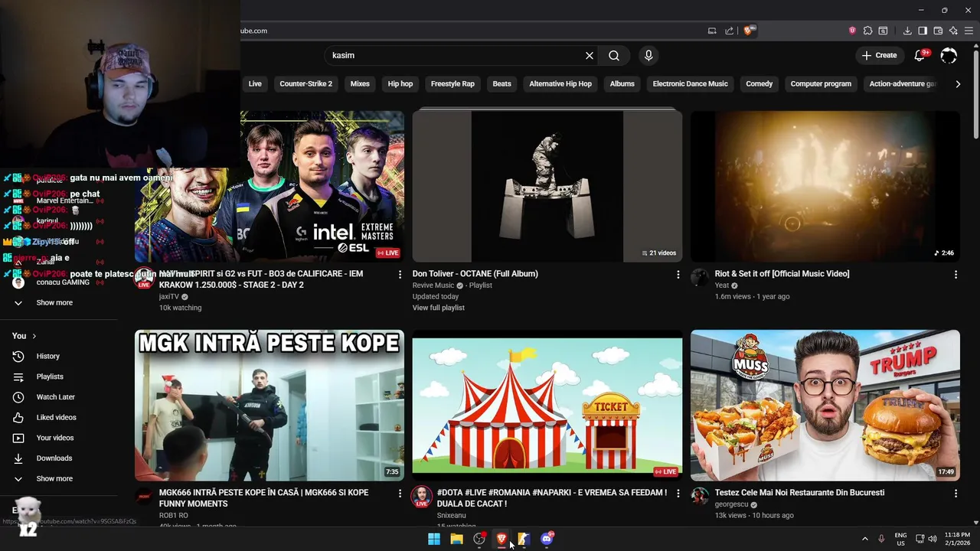
Task: Select the Mixes filter chip
Action: point(360,84)
